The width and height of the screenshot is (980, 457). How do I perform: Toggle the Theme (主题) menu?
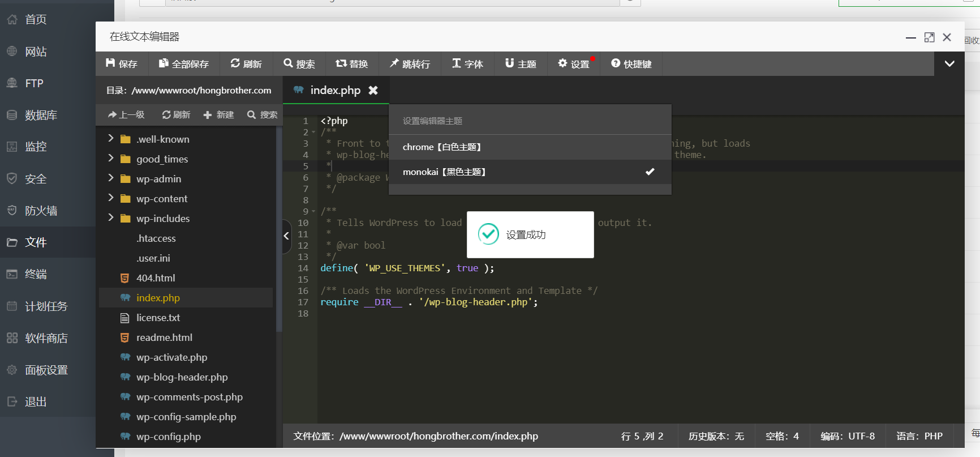521,64
